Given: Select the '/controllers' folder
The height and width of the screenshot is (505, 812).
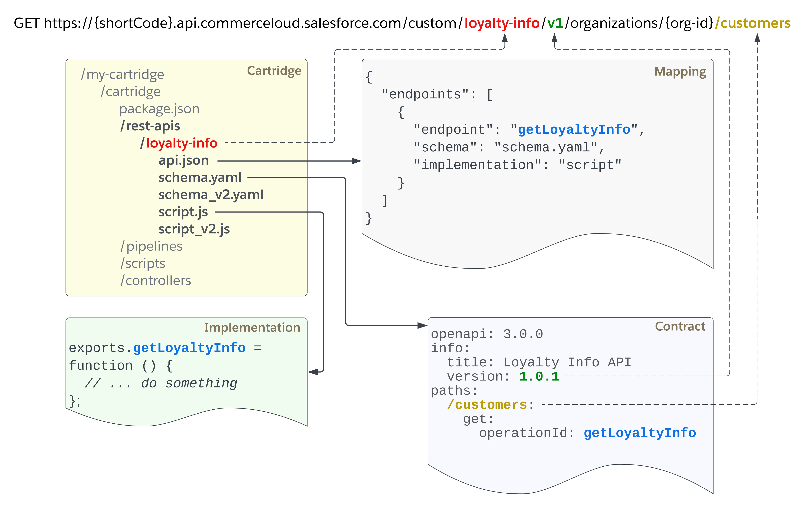Looking at the screenshot, I should pyautogui.click(x=156, y=280).
